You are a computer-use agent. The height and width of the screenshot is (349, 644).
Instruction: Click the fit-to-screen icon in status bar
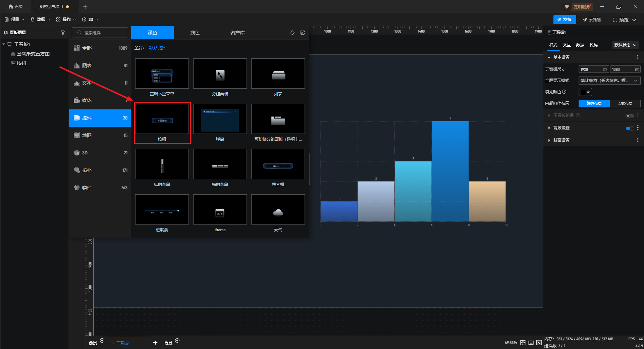point(523,343)
